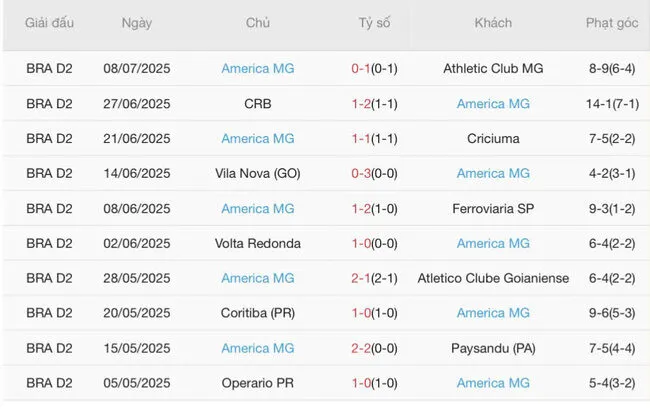Click the Chủ column header
The height and width of the screenshot is (409, 650).
click(x=257, y=23)
